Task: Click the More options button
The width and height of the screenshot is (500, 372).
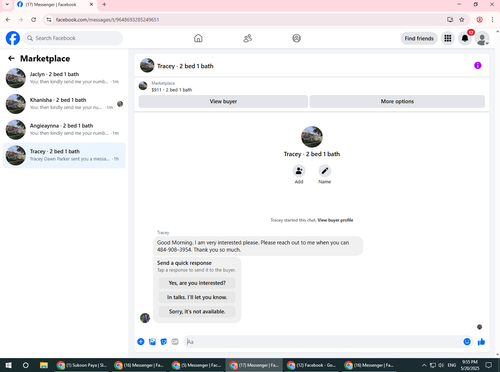Action: coord(397,101)
